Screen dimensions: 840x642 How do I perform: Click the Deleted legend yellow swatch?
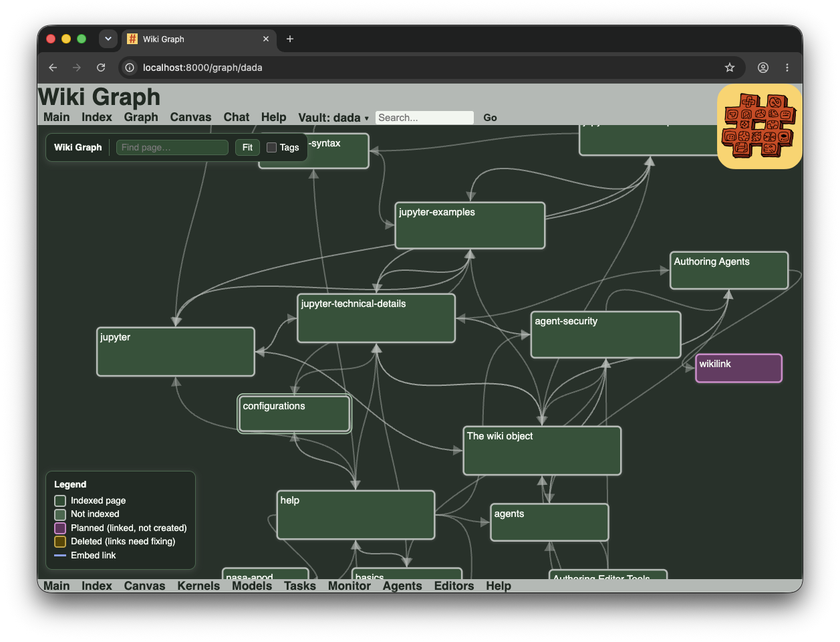60,542
